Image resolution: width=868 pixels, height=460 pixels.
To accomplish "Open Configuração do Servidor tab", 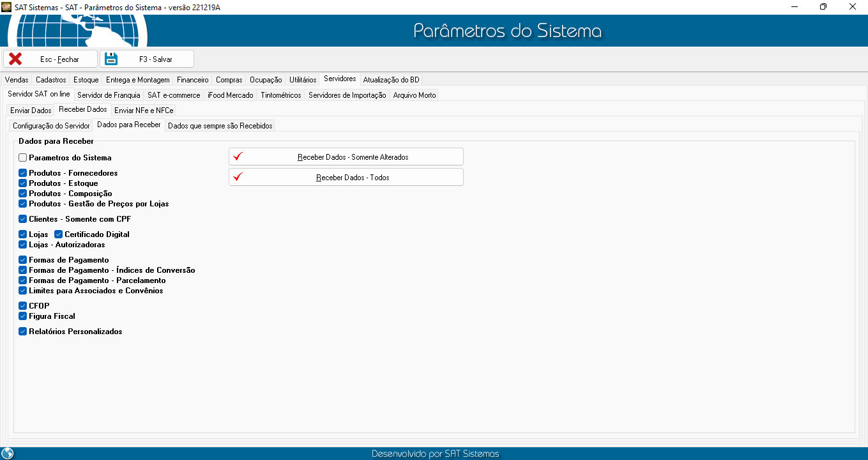I will pos(51,126).
